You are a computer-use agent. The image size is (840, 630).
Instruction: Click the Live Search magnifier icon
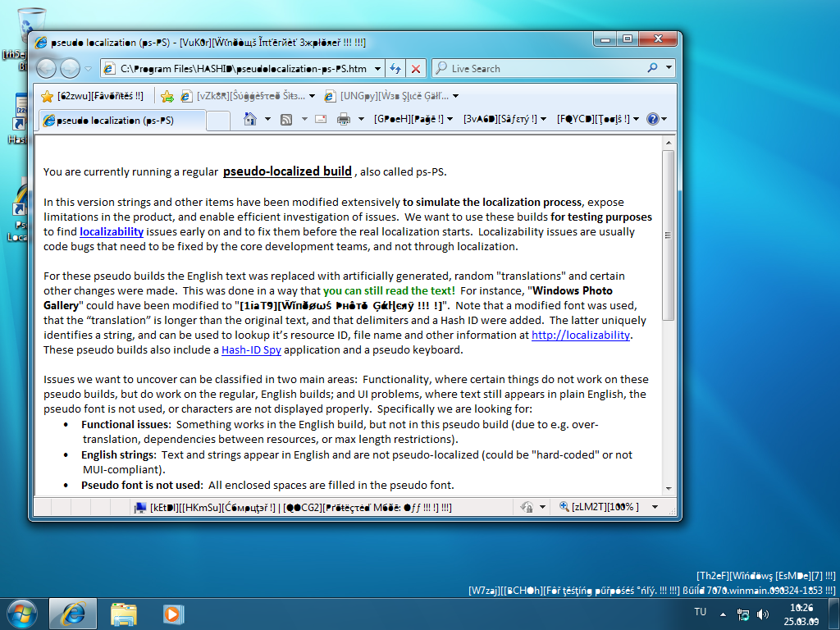[x=653, y=69]
